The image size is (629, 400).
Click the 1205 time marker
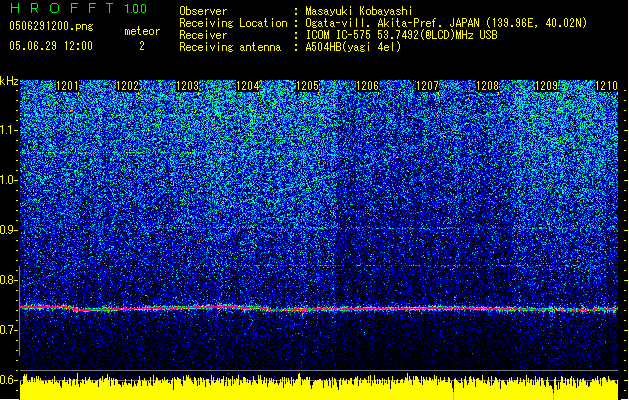[x=307, y=86]
